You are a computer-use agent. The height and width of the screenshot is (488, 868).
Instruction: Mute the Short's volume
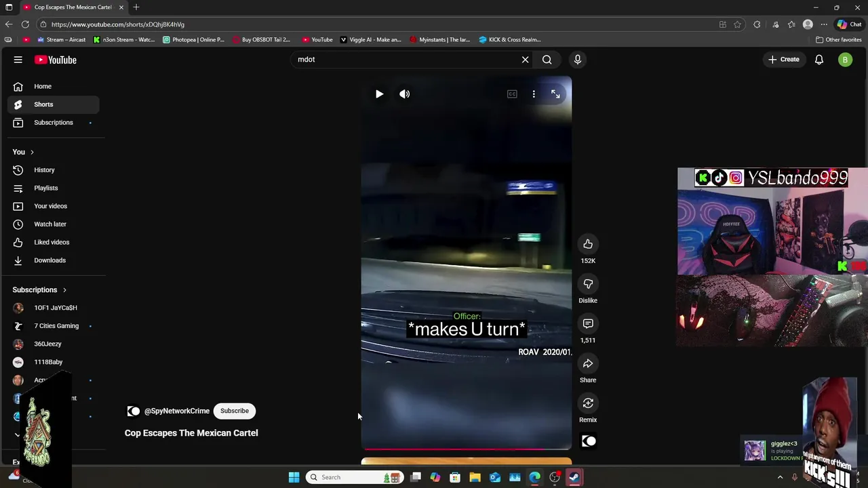pyautogui.click(x=404, y=94)
